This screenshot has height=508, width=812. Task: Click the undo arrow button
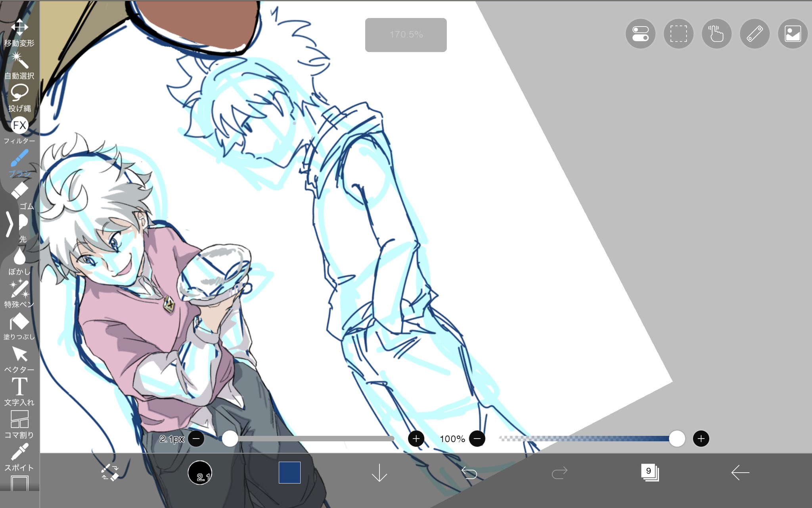[469, 472]
